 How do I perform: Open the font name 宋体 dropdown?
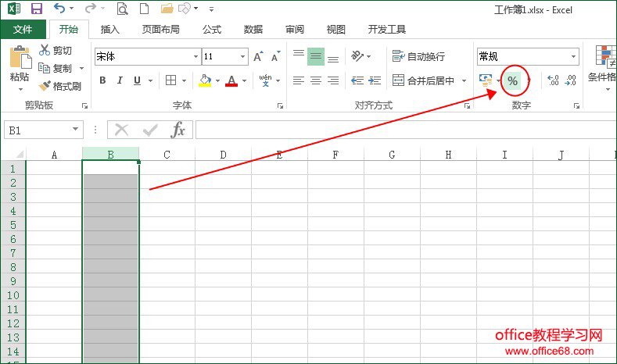[x=196, y=56]
